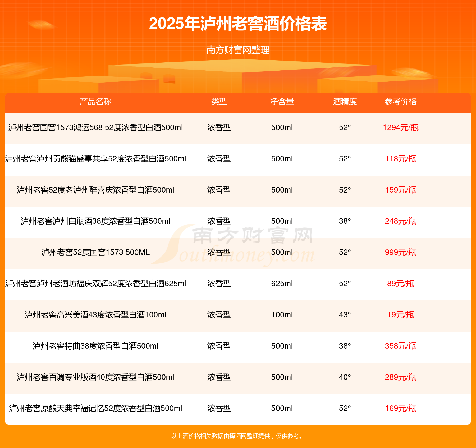Screen dimensions: 476x448
Task: Click product name 泸州老窖52度国窖1573 500ML
Action: [x=95, y=252]
